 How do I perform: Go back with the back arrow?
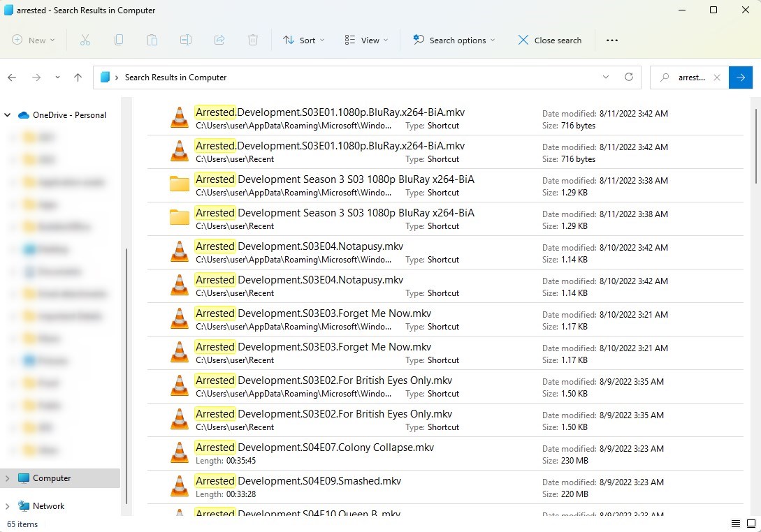pos(11,77)
